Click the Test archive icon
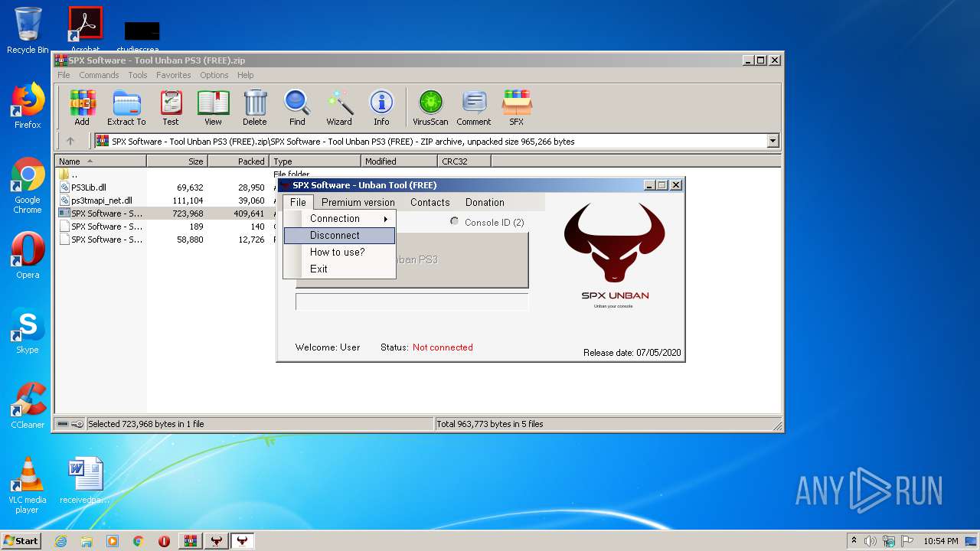Screen dimensions: 980x551 pos(171,107)
